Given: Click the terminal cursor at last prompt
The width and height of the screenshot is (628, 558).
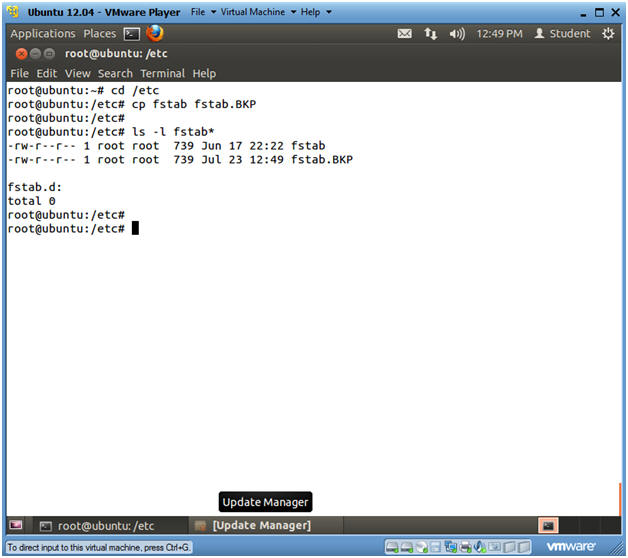Looking at the screenshot, I should pos(135,228).
